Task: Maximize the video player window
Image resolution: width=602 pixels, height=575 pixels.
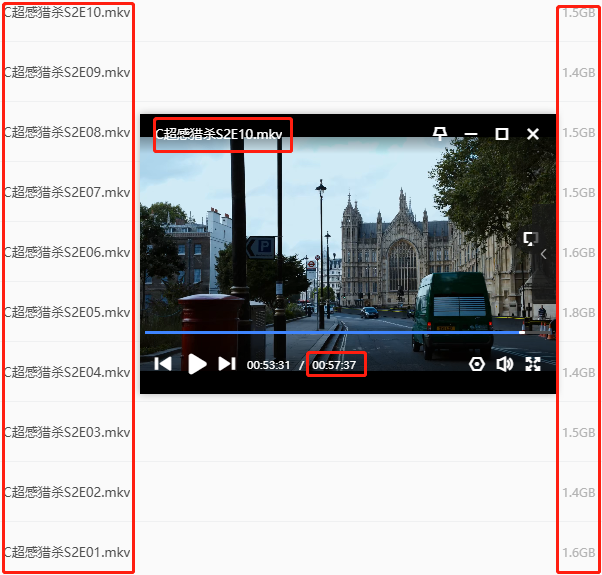Action: [502, 134]
